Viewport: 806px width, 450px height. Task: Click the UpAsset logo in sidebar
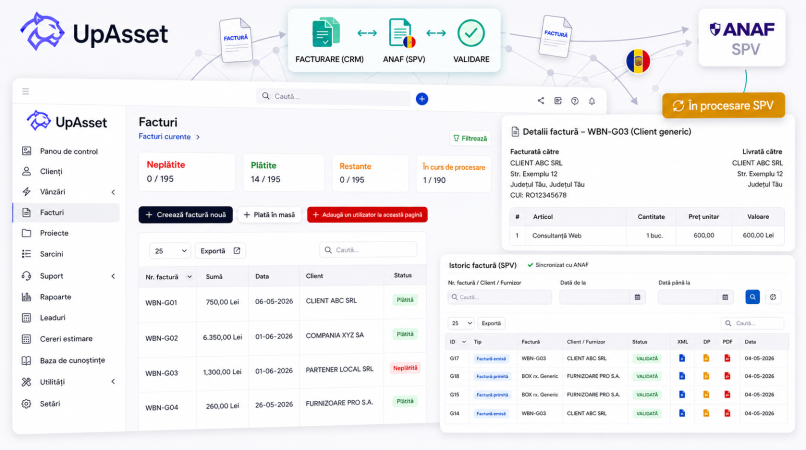pyautogui.click(x=67, y=121)
